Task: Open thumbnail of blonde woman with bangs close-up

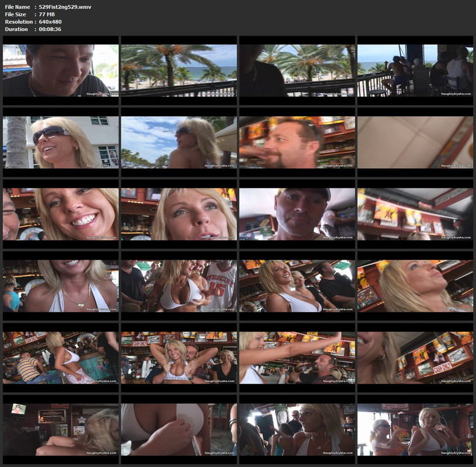Action: (x=179, y=214)
